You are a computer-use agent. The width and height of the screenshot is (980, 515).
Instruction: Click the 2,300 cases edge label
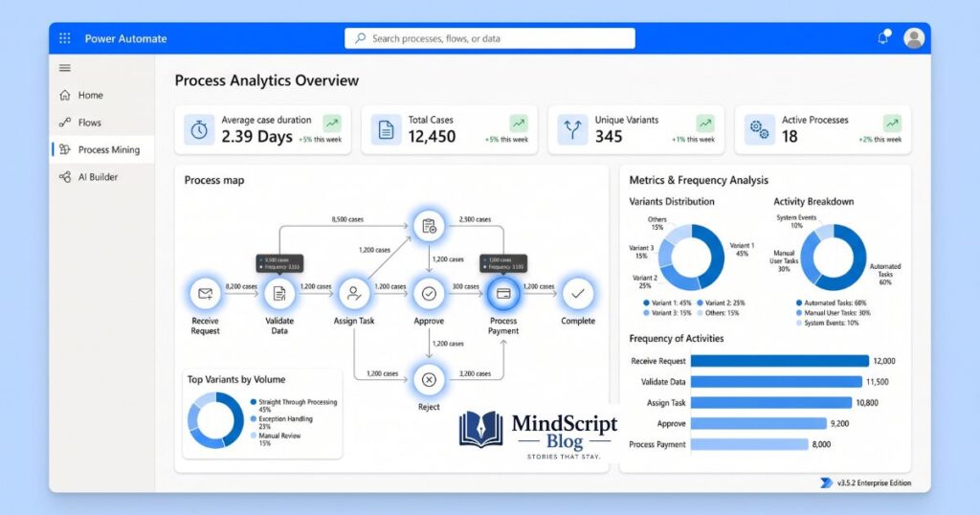tap(475, 219)
